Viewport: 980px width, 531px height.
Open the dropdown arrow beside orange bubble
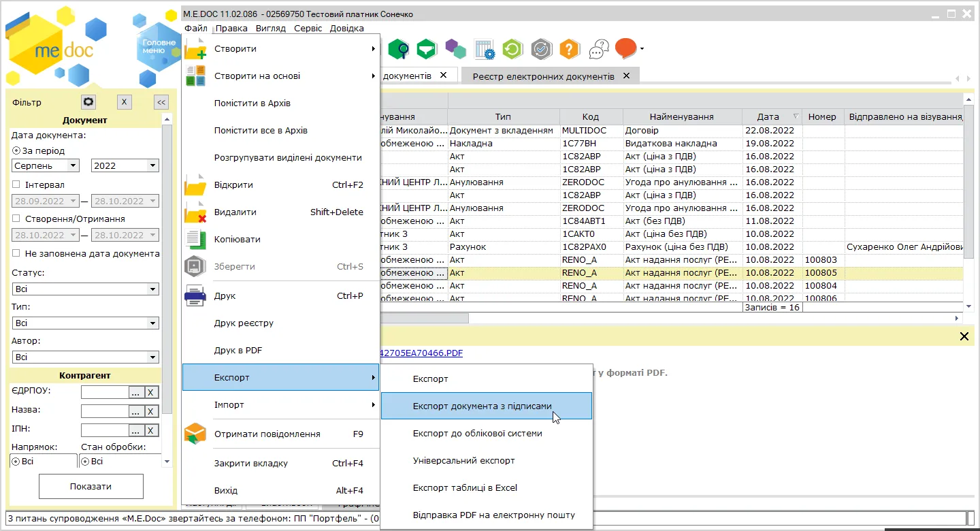[642, 49]
